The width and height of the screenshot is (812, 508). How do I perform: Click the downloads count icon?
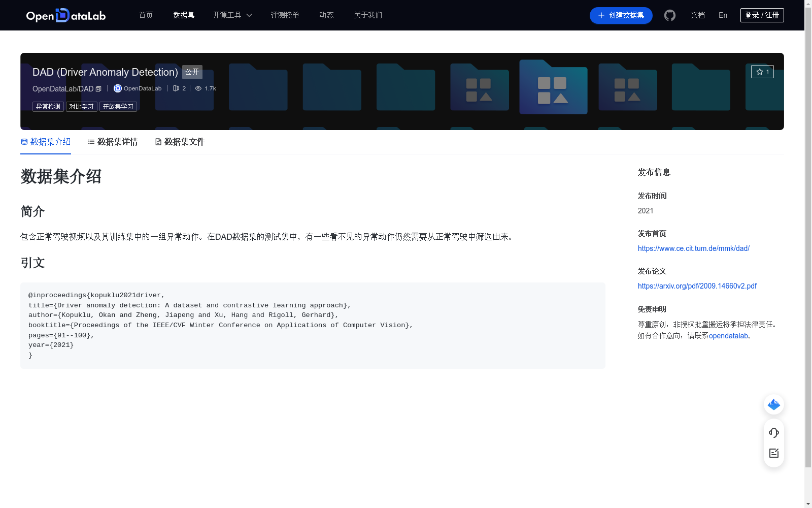coord(176,88)
